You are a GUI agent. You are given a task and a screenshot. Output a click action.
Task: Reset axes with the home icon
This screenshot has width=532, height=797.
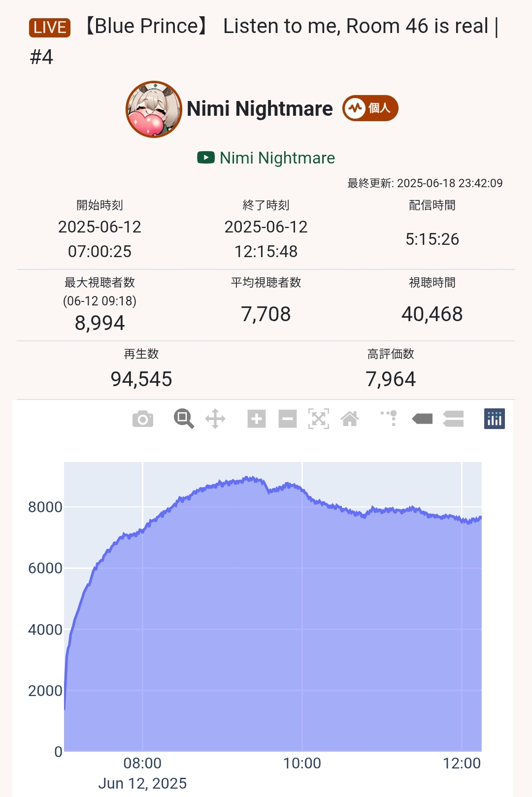(350, 419)
